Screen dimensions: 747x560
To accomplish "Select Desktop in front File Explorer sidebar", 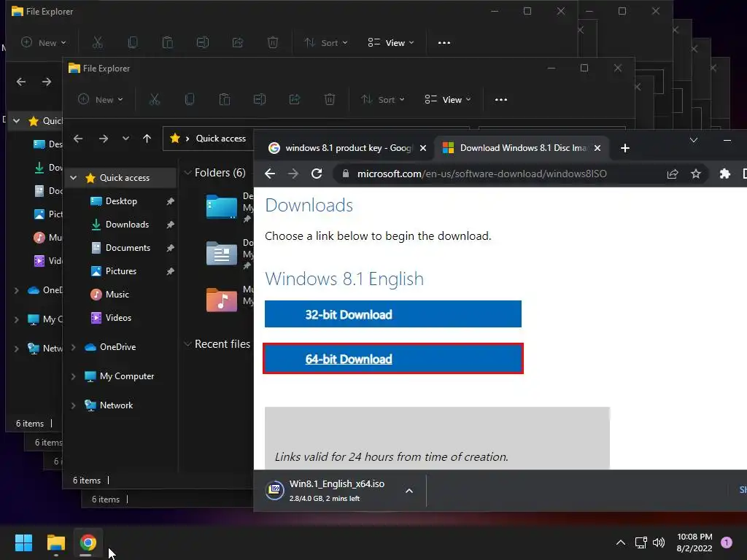I will coord(123,201).
